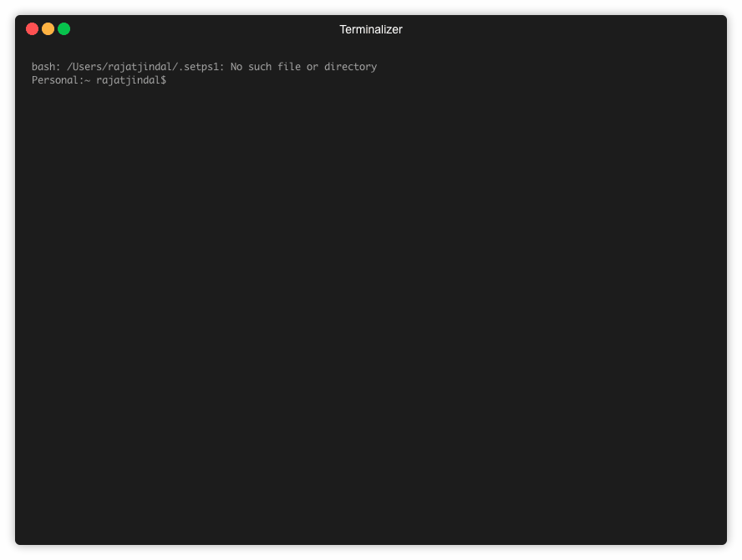Click the word "No" in the error message
Viewport: 742px width, 560px height.
(x=236, y=67)
